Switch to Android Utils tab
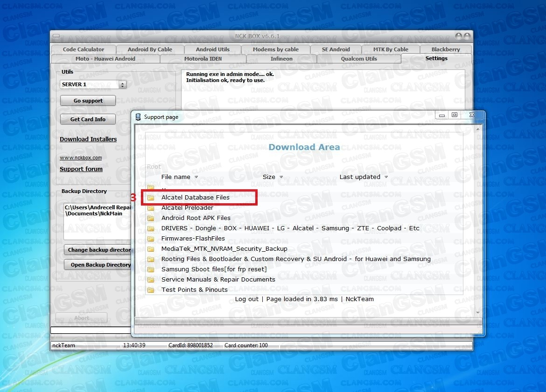Image resolution: width=546 pixels, height=392 pixels. point(212,49)
